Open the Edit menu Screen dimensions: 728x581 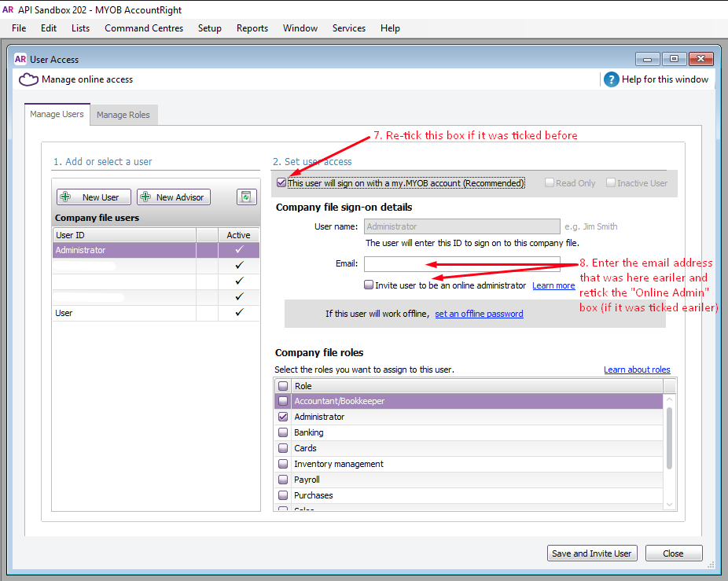pos(49,28)
